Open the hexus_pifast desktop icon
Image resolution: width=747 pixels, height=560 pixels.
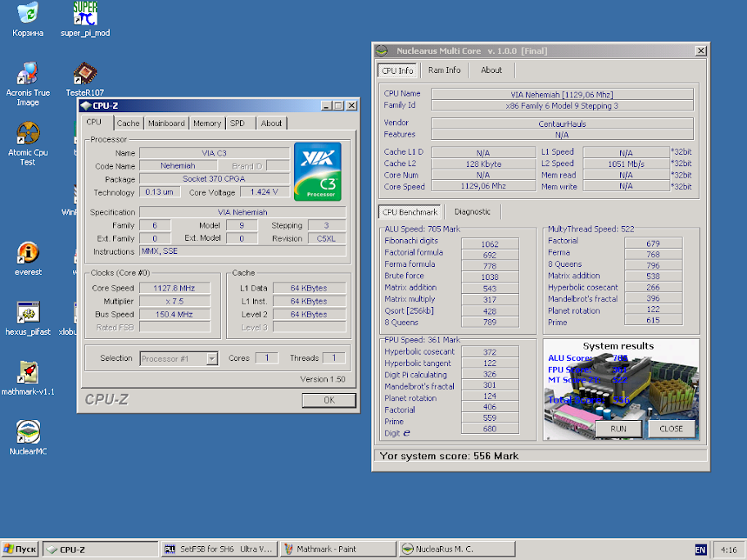(28, 318)
